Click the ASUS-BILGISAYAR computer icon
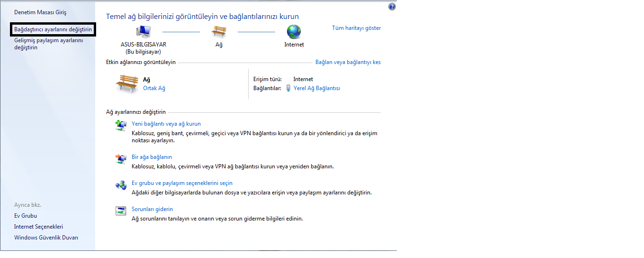Image resolution: width=644 pixels, height=258 pixels. pyautogui.click(x=143, y=31)
